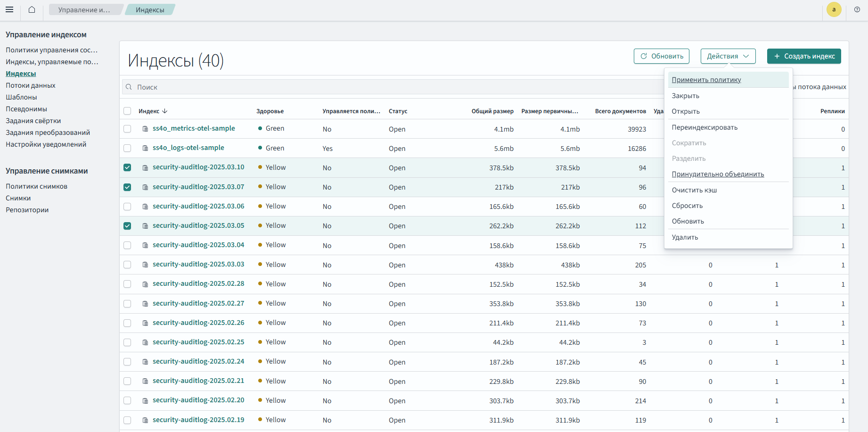
Task: Choose Переиндексировать from the actions menu
Action: click(704, 127)
